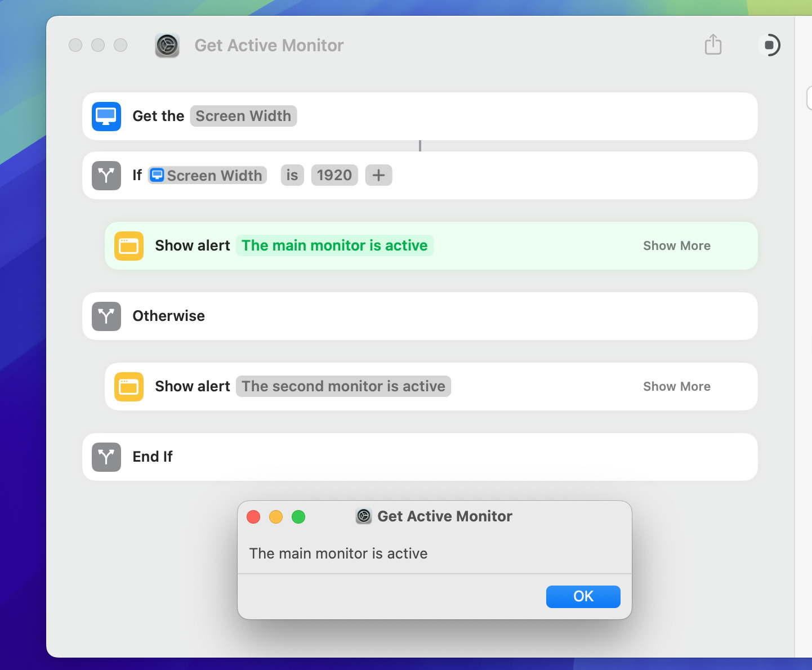The width and height of the screenshot is (812, 670).
Task: Edit 'The main monitor is active' alert text
Action: pyautogui.click(x=334, y=245)
